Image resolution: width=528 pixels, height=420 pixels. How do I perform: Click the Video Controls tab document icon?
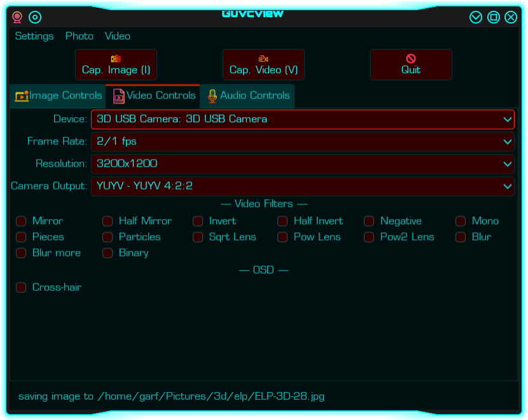click(x=118, y=95)
